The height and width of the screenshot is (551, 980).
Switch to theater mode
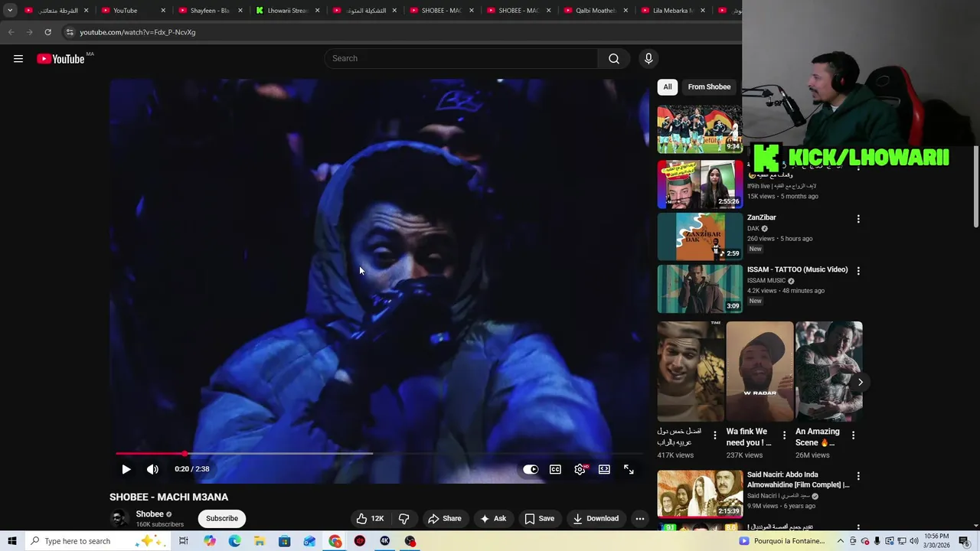(x=604, y=469)
